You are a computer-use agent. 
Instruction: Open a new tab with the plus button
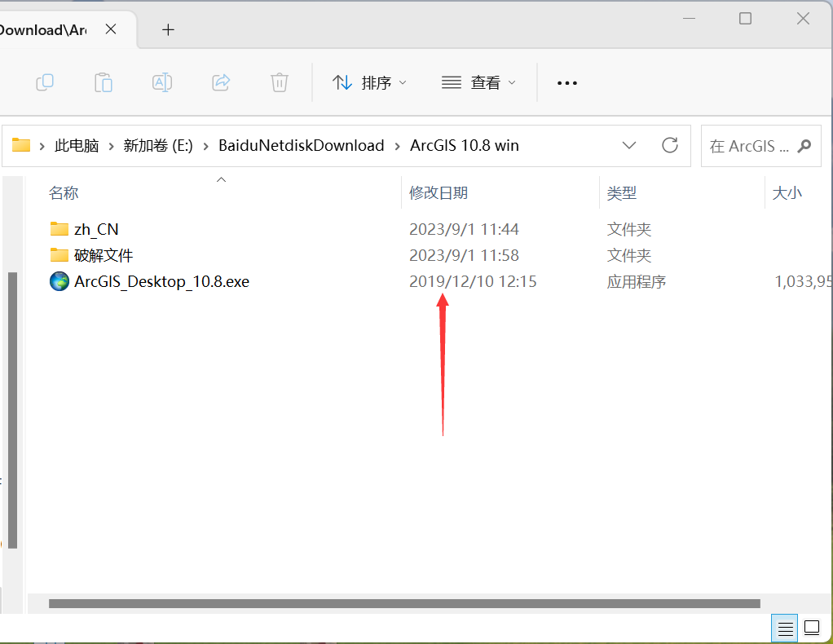pos(168,29)
